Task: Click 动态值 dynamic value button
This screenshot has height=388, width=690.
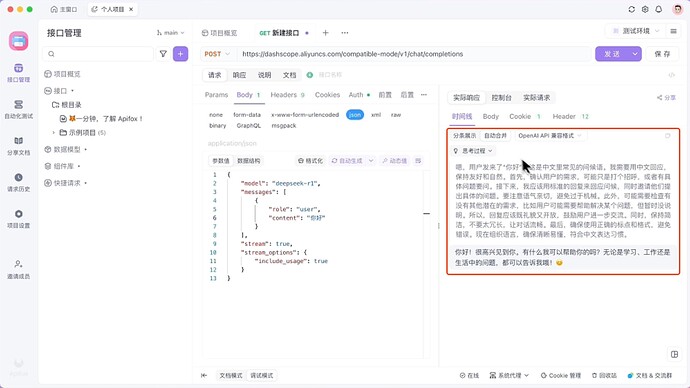Action: 394,161
